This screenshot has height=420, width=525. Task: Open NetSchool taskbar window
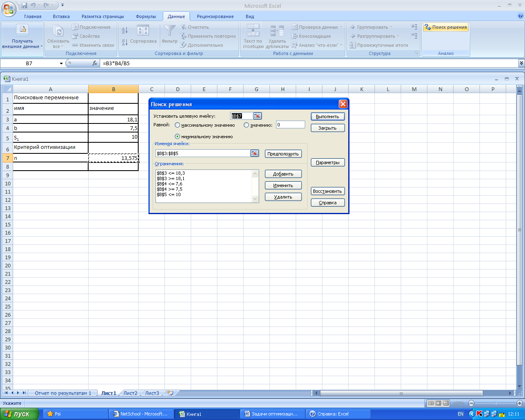tap(141, 414)
